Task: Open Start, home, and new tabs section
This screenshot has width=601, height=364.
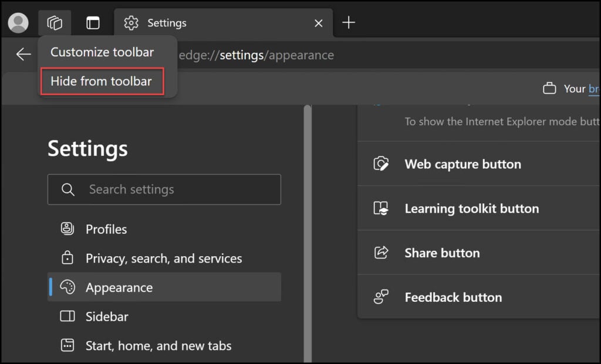Action: (164, 346)
